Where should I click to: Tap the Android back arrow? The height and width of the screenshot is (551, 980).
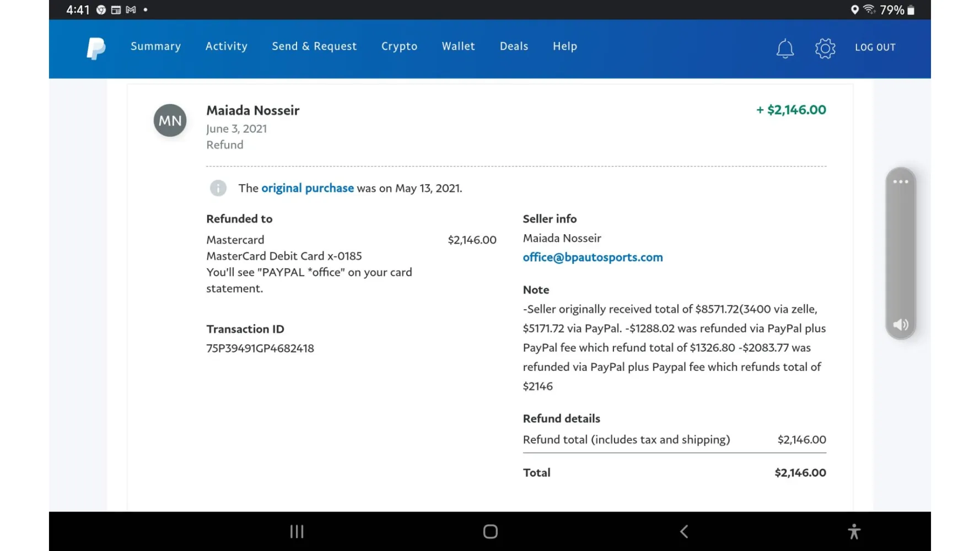[684, 531]
